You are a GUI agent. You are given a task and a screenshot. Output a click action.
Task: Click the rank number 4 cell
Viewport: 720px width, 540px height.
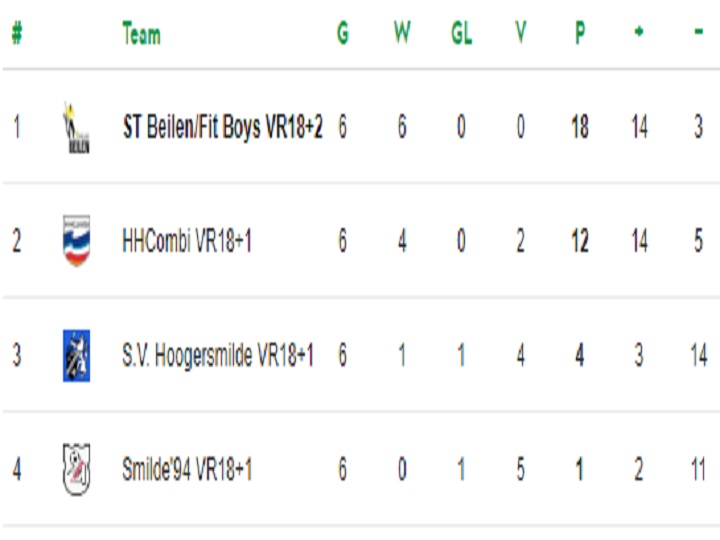[17, 469]
